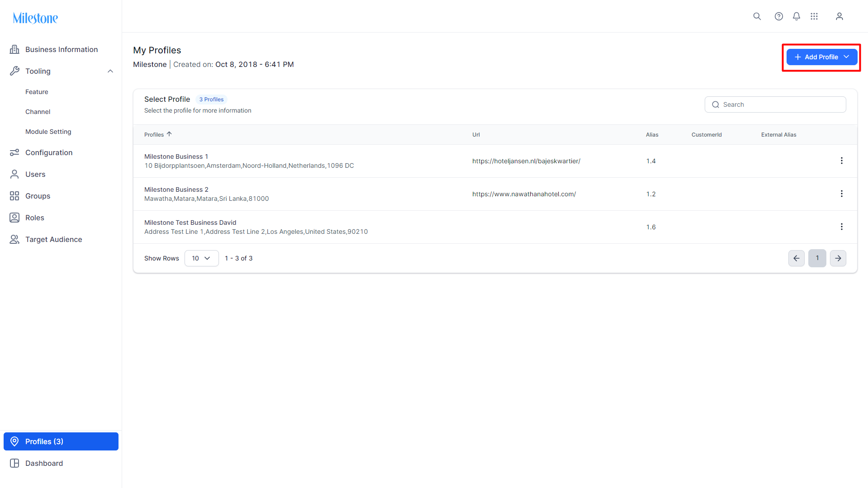Select page 1 in pagination
Viewport: 868px width, 488px height.
[x=817, y=258]
